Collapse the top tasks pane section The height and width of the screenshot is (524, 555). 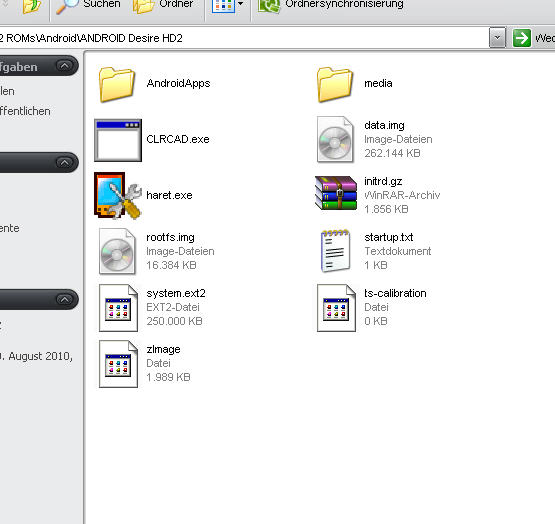point(64,66)
